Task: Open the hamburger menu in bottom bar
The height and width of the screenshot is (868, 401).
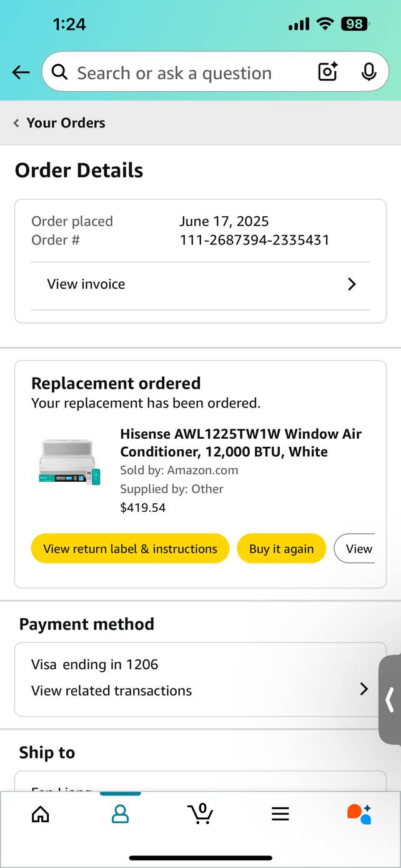Action: tap(280, 814)
